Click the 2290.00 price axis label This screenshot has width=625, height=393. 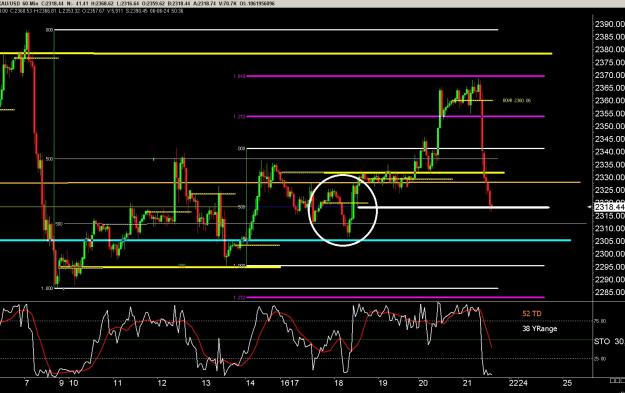point(609,279)
